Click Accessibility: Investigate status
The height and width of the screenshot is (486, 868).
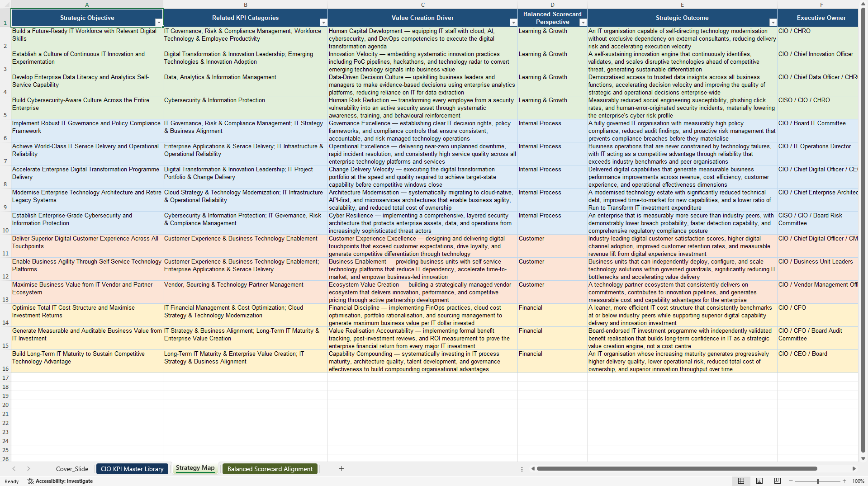[60, 481]
